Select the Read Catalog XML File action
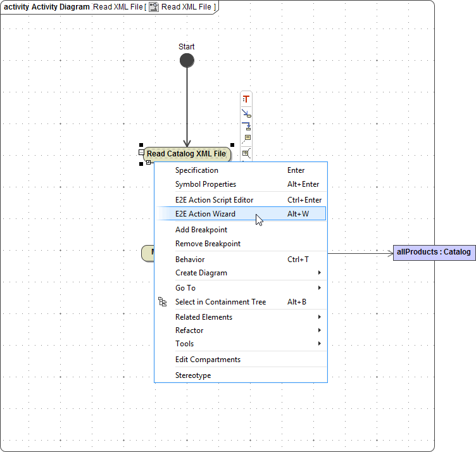The width and height of the screenshot is (476, 452). 186,154
